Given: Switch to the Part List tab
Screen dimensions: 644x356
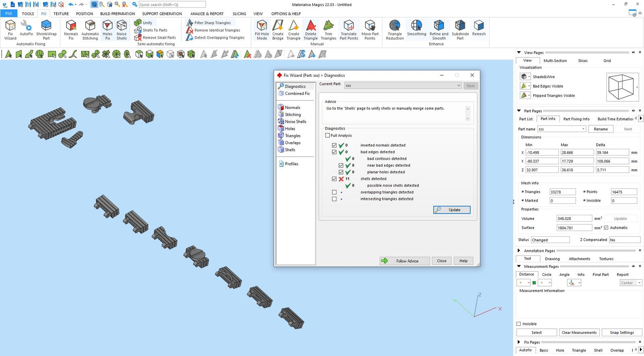Looking at the screenshot, I should pos(526,119).
